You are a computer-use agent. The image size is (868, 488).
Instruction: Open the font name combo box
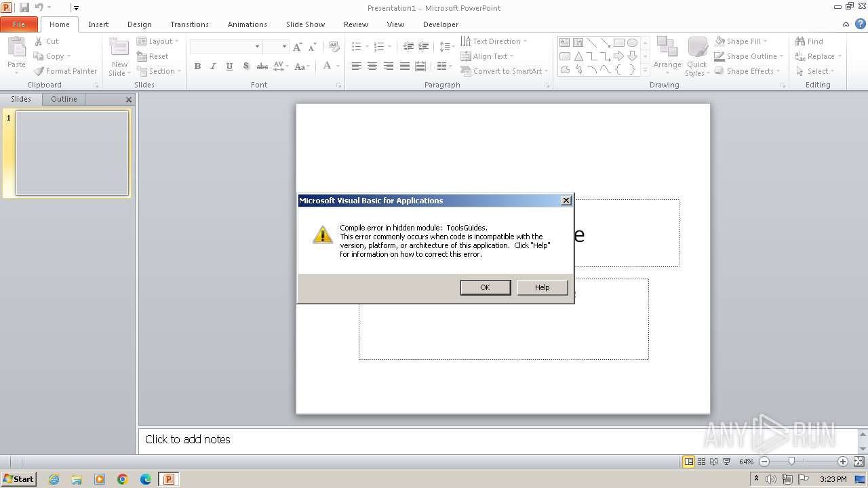coord(226,46)
